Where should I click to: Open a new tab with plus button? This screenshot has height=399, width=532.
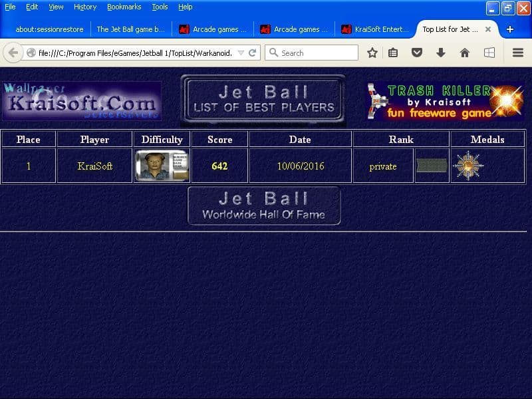(509, 29)
